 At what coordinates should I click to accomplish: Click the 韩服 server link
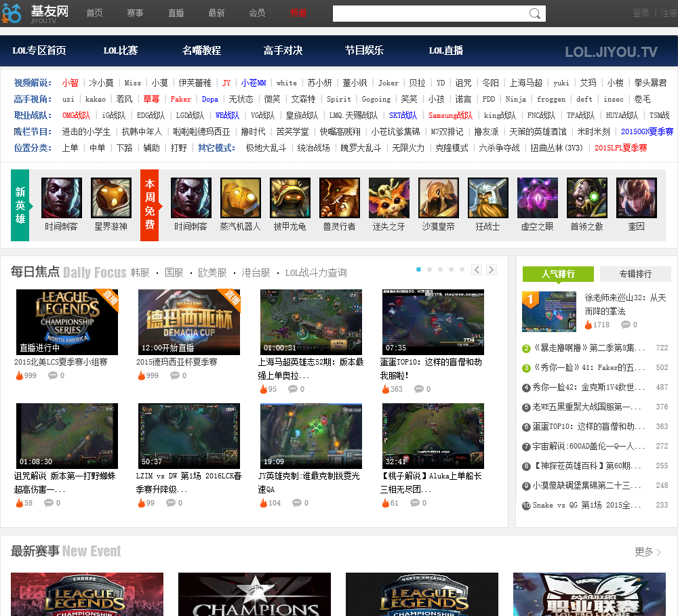click(140, 273)
